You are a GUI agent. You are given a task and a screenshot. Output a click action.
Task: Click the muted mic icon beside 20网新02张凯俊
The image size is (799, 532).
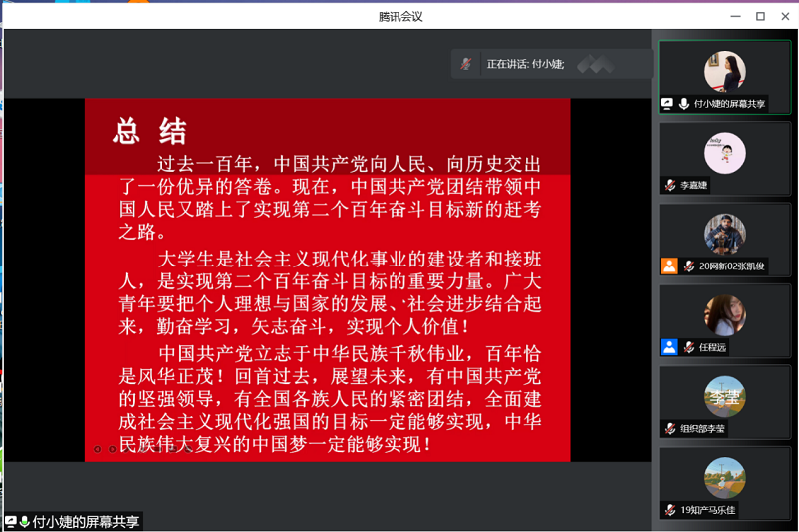tap(688, 266)
